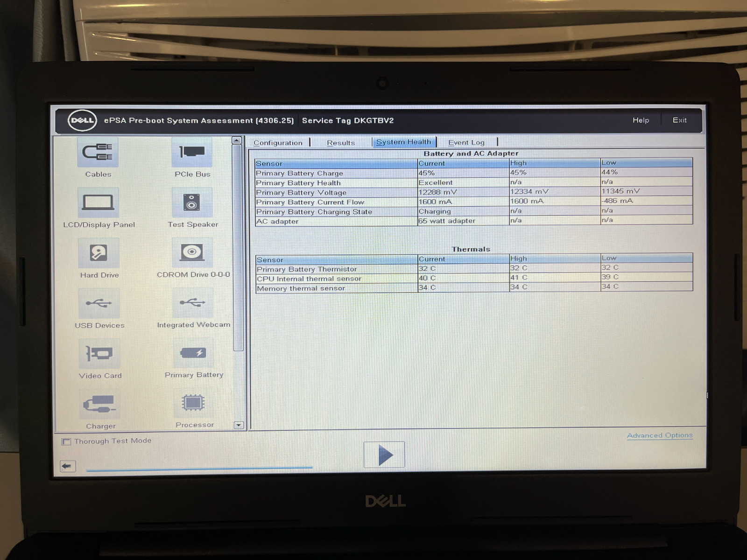
Task: Click Primary Battery Thermistor row label
Action: 307,269
